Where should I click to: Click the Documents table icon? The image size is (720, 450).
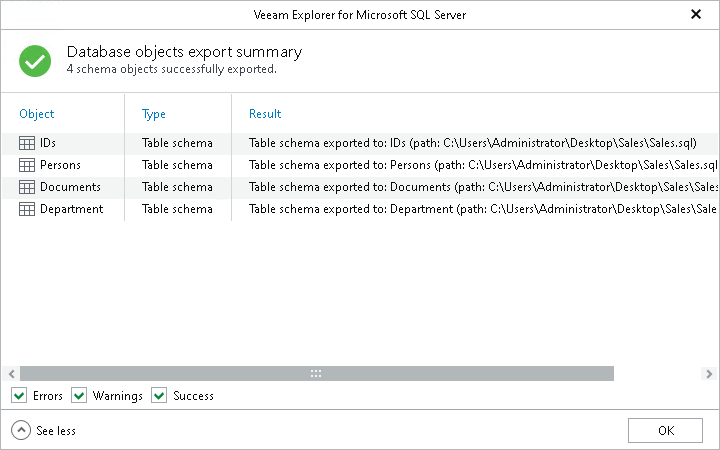coord(27,187)
